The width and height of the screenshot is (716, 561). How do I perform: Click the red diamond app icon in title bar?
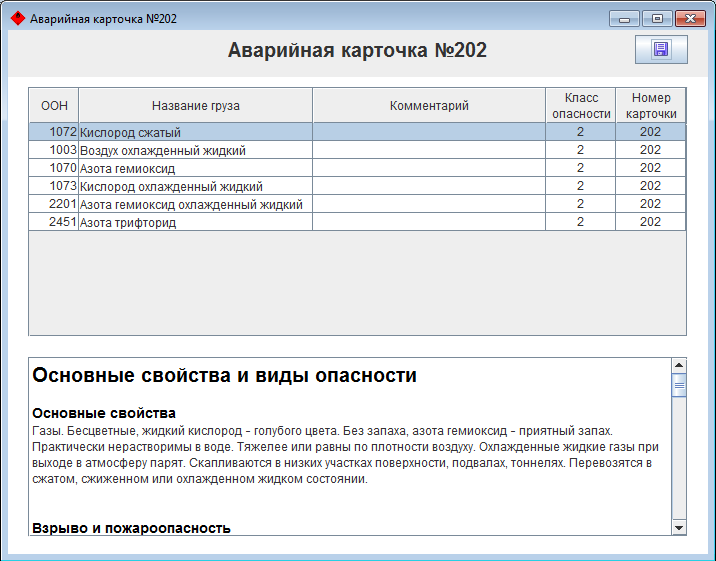click(17, 19)
